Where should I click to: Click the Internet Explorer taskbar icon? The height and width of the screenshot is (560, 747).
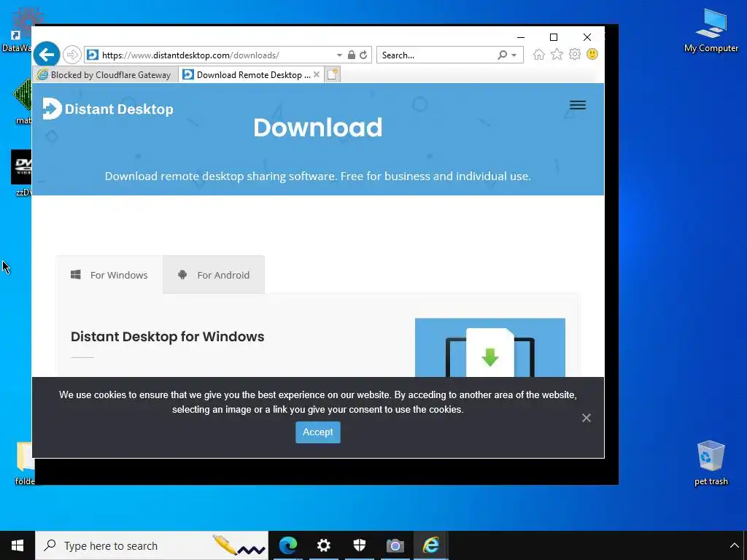[430, 545]
